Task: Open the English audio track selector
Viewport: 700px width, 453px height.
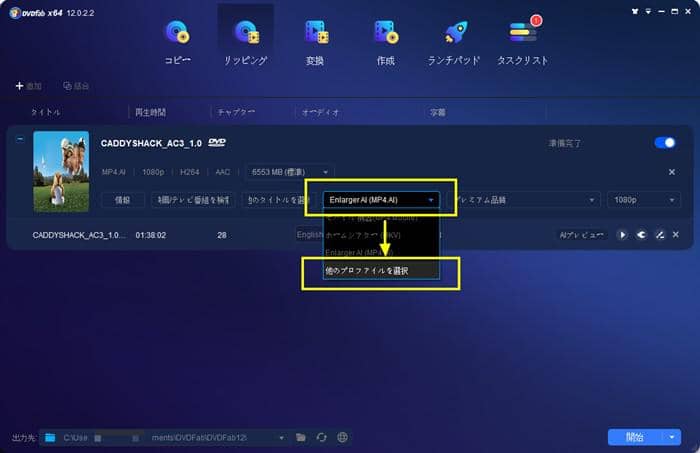Action: pyautogui.click(x=309, y=235)
